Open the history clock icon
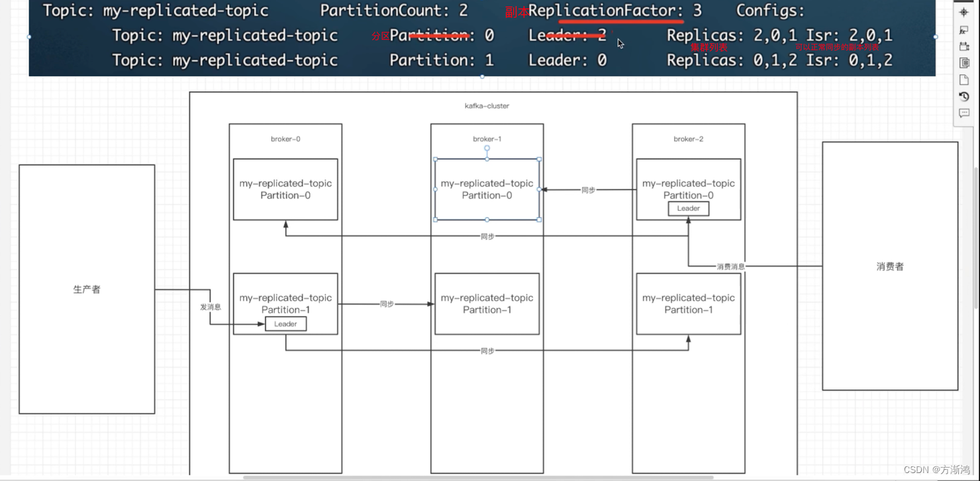Image resolution: width=980 pixels, height=481 pixels. 963,96
